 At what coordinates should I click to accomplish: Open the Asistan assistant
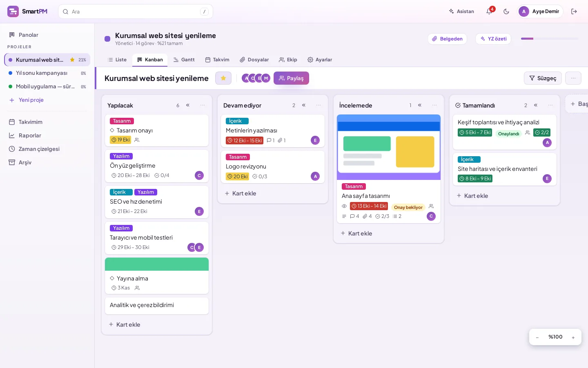click(x=461, y=11)
